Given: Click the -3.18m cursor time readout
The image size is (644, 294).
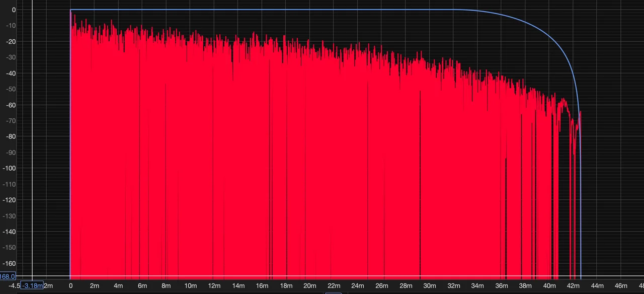Looking at the screenshot, I should [x=32, y=286].
